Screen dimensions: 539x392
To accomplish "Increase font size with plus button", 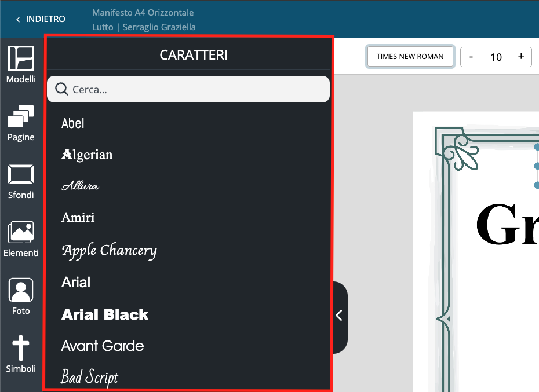I will click(521, 57).
